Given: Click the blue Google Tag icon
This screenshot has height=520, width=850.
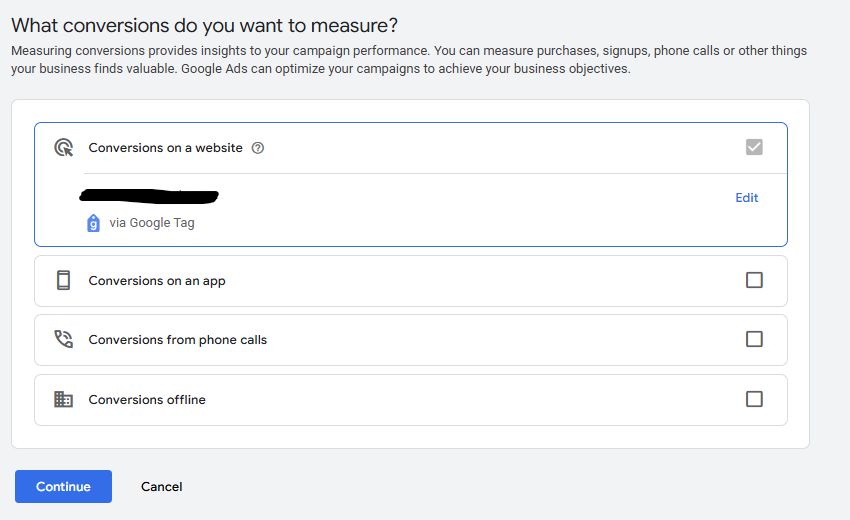Looking at the screenshot, I should 93,223.
